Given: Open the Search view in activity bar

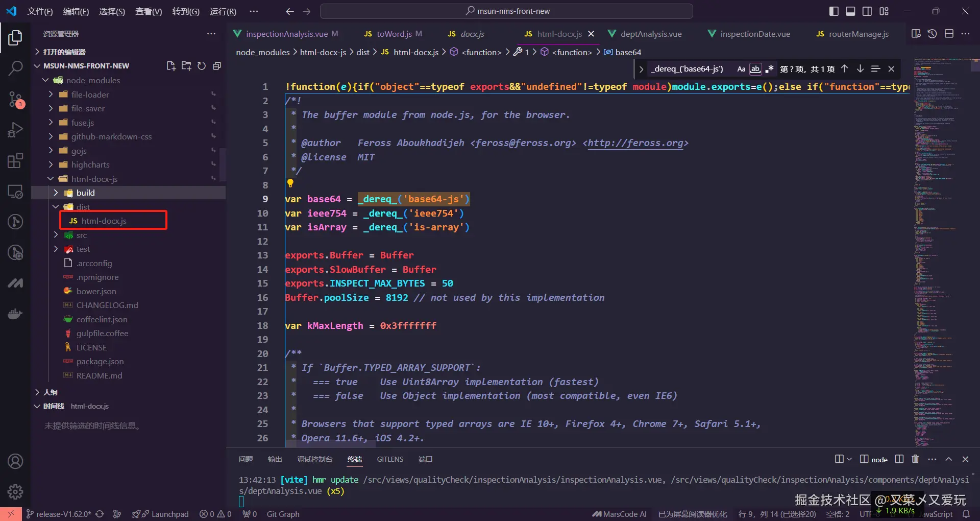Looking at the screenshot, I should click(15, 68).
